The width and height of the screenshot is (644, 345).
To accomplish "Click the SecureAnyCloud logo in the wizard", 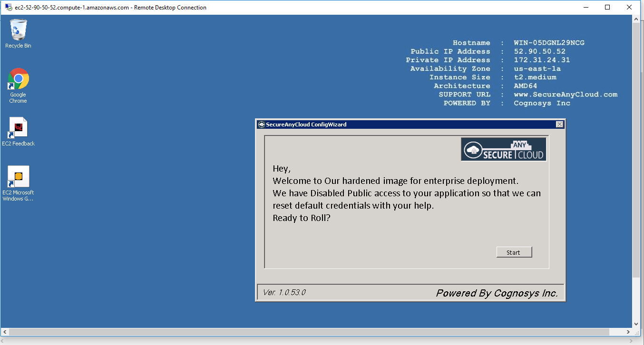I will (503, 149).
